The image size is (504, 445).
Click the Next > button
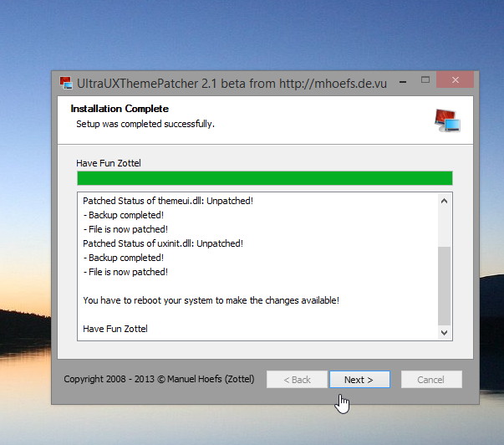coord(359,380)
